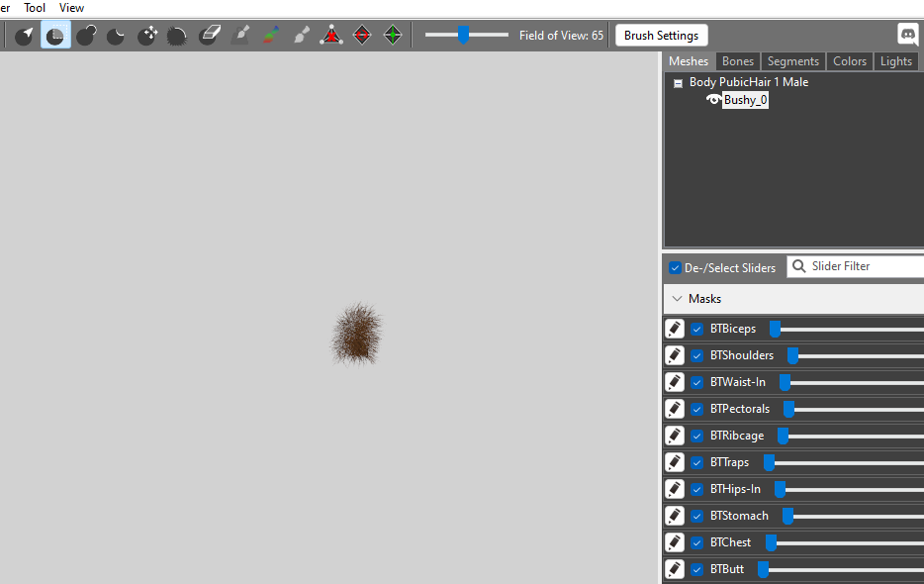Open Brush Settings

[661, 36]
